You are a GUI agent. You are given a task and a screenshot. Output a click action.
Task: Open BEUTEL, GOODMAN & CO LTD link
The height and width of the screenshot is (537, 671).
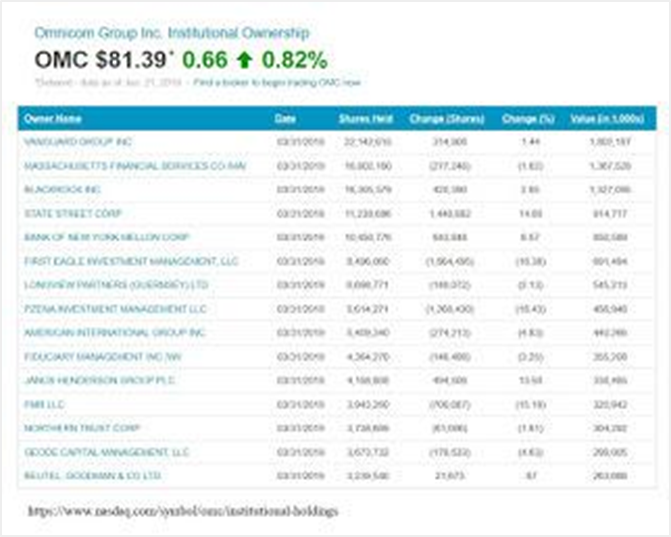click(92, 475)
